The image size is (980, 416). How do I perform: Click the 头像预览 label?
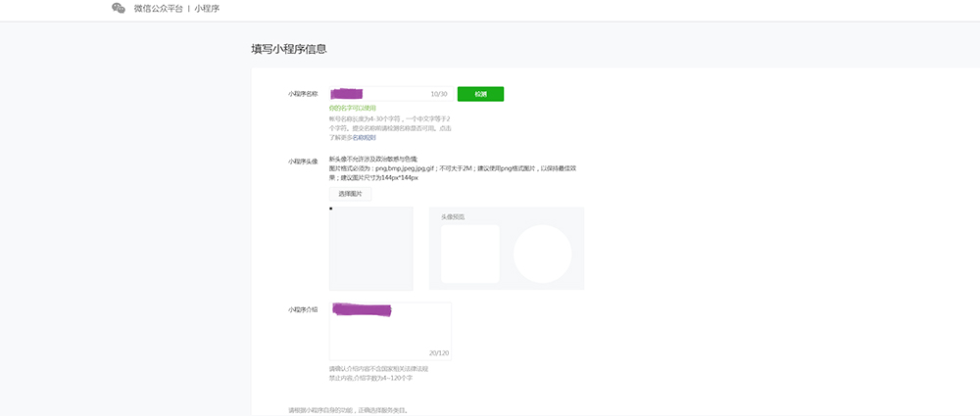(x=453, y=216)
